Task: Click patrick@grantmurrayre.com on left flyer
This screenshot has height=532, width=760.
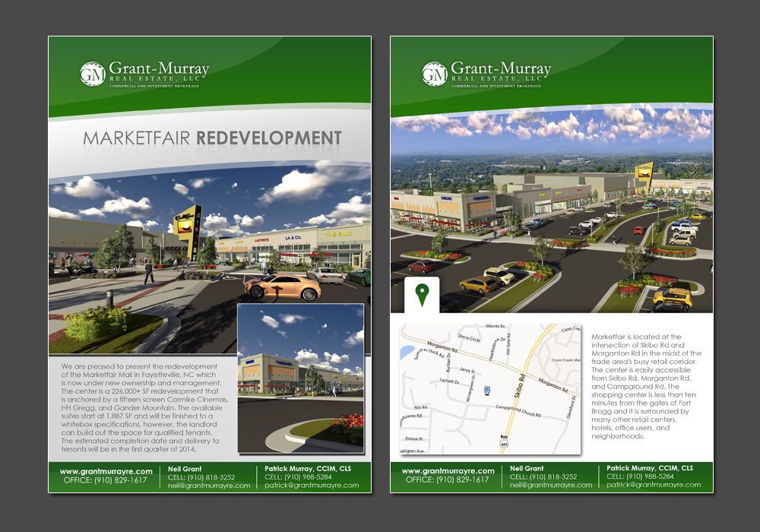Action: 312,485
